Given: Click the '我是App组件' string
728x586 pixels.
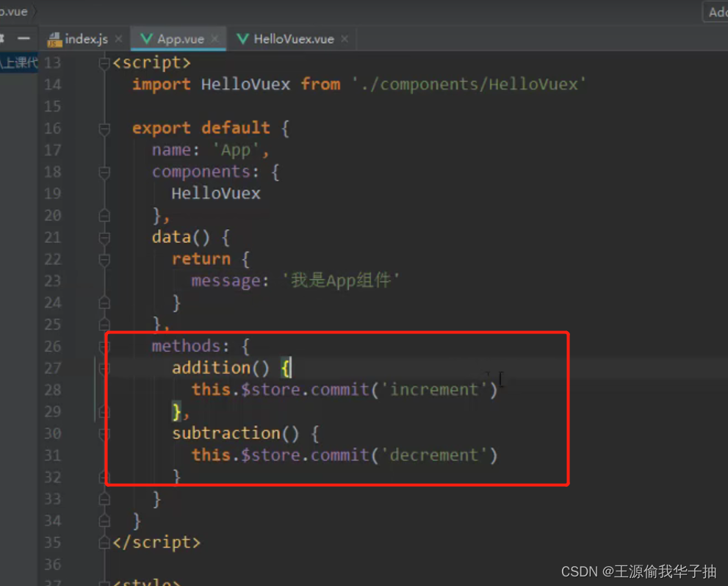Looking at the screenshot, I should [341, 281].
